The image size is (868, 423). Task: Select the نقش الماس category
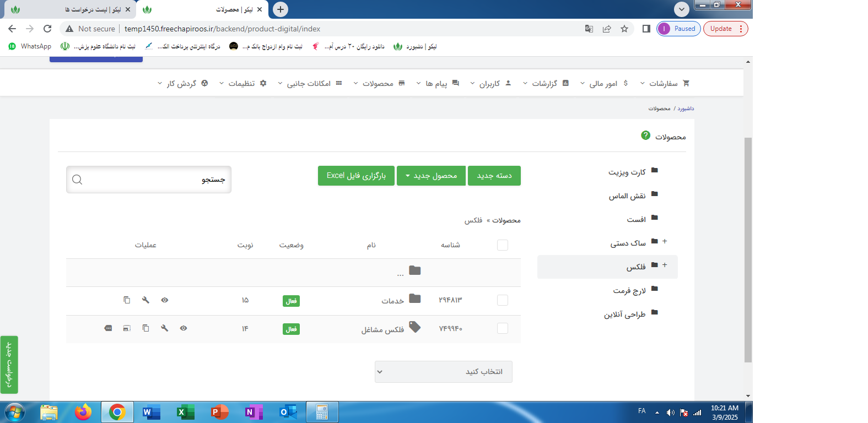click(x=627, y=196)
